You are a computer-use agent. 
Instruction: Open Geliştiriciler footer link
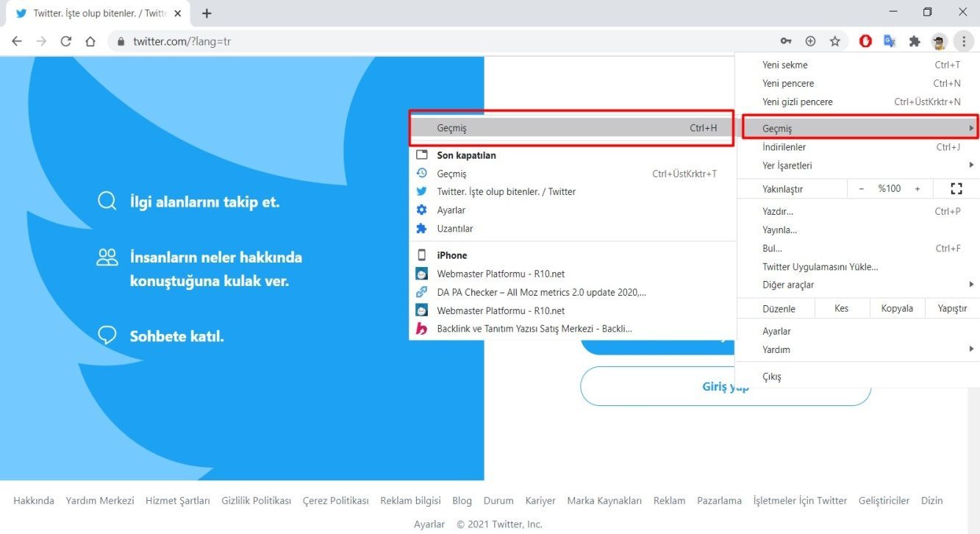pos(884,500)
